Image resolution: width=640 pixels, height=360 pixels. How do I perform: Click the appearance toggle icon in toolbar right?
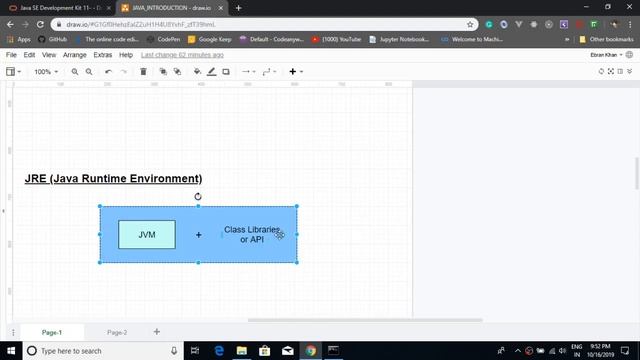click(x=601, y=71)
